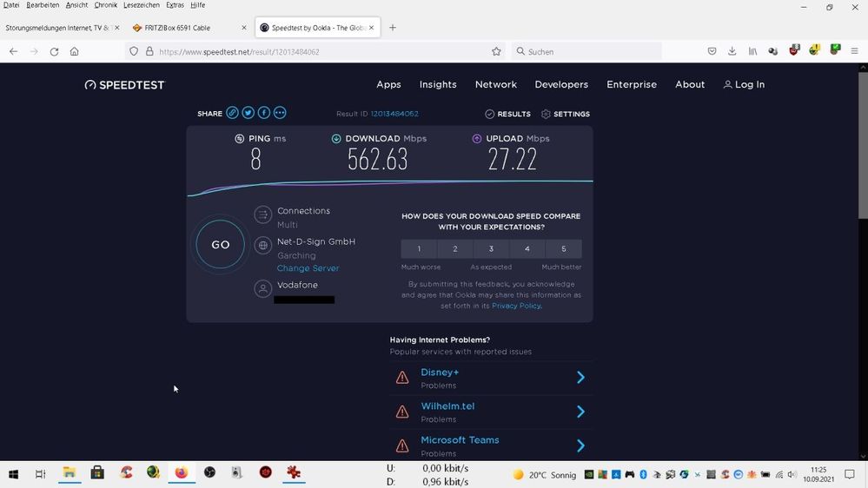Screen dimensions: 868x488
Task: Open the Hilfe menu
Action: 197,5
